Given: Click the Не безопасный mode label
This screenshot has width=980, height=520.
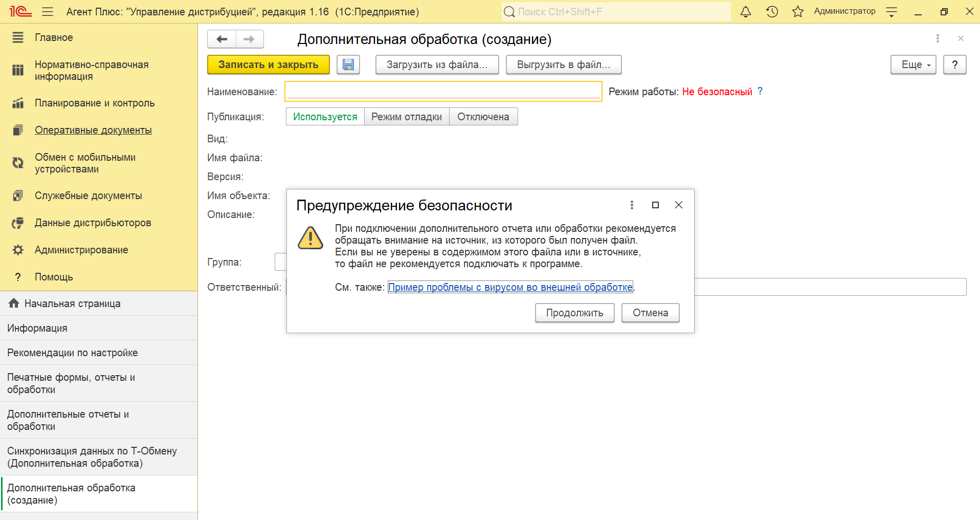Looking at the screenshot, I should coord(717,92).
